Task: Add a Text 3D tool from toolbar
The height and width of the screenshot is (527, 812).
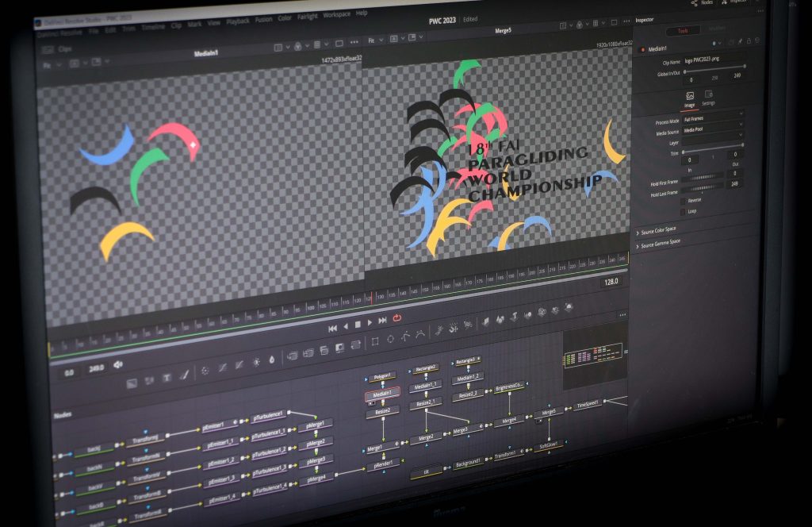Action: (514, 316)
